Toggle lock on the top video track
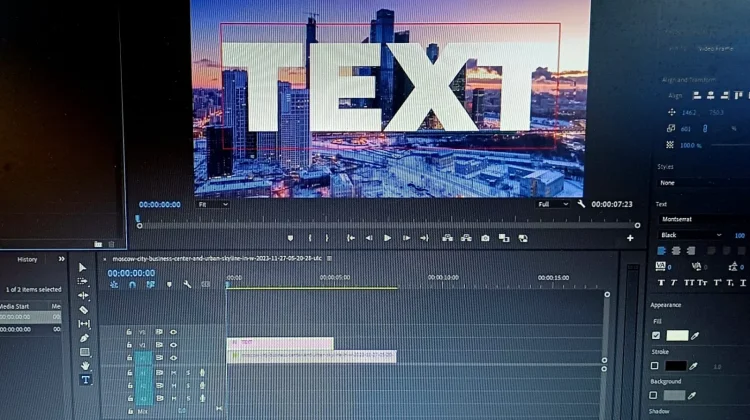This screenshot has height=420, width=750. point(129,332)
